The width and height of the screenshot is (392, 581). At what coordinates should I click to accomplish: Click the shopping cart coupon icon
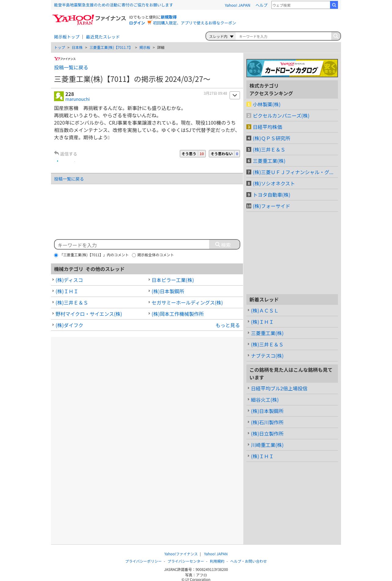(x=149, y=23)
